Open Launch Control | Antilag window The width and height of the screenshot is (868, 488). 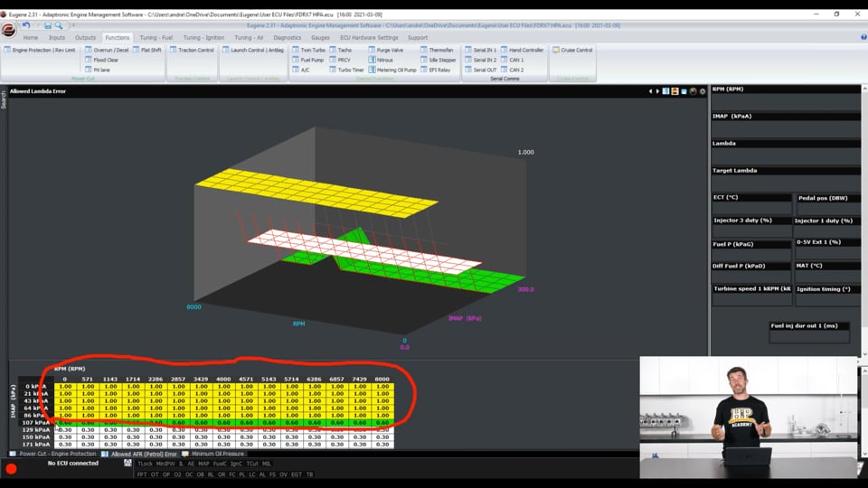pos(253,50)
